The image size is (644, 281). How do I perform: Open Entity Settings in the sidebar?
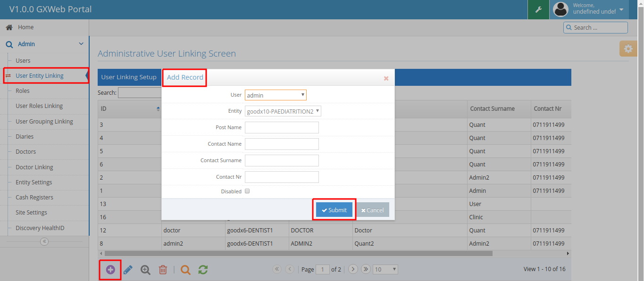(34, 182)
